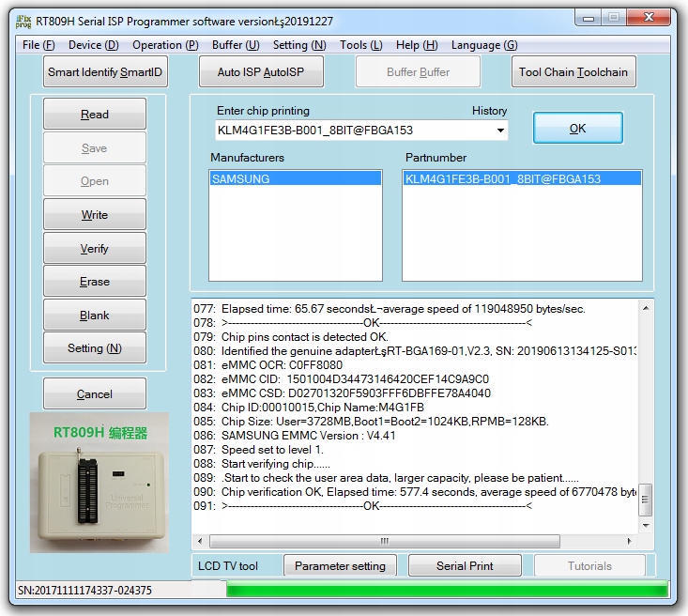Click log line 080 genuine adapter
The height and width of the screenshot is (616, 688).
click(x=415, y=351)
